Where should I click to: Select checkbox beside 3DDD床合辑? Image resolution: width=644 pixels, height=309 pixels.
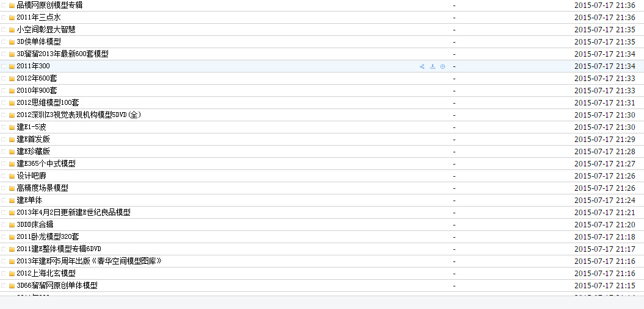[x=4, y=225]
